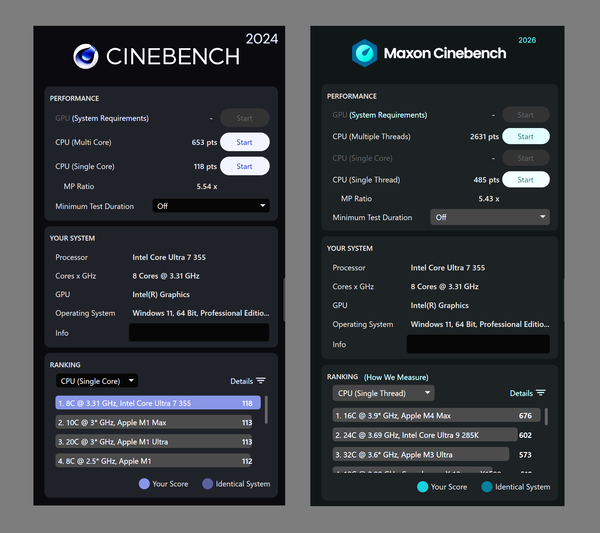Click Your Score color swatch in Cinebench 2024

144,484
